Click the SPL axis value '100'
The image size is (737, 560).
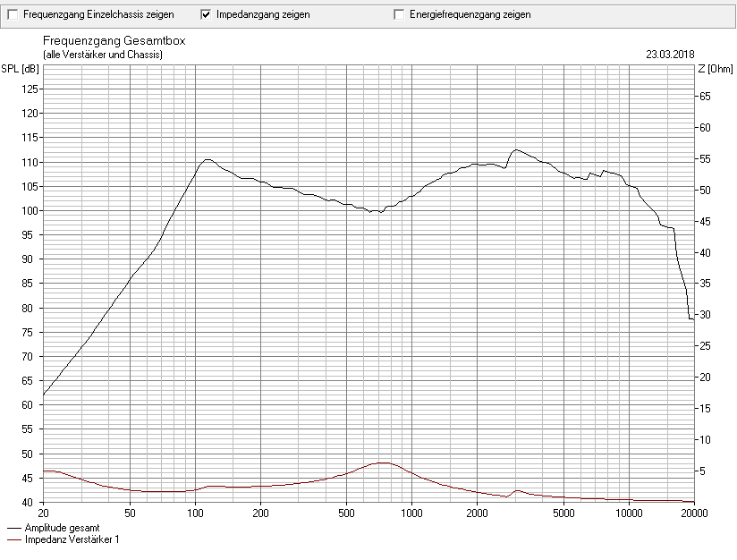click(x=30, y=210)
